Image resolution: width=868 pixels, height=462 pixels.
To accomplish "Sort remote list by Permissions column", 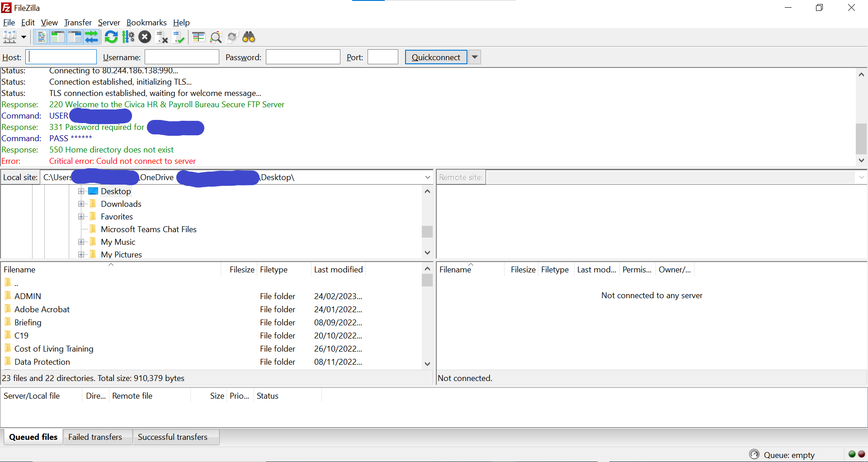I will click(x=637, y=270).
